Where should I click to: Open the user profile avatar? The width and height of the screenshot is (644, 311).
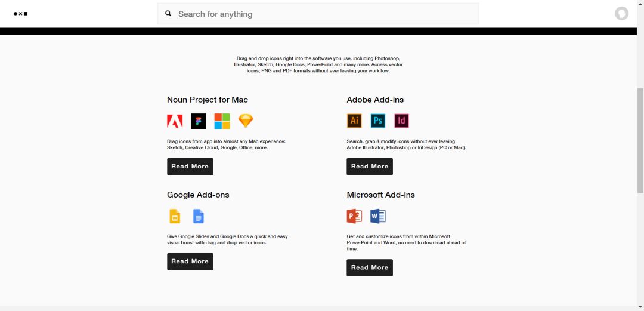(x=621, y=14)
